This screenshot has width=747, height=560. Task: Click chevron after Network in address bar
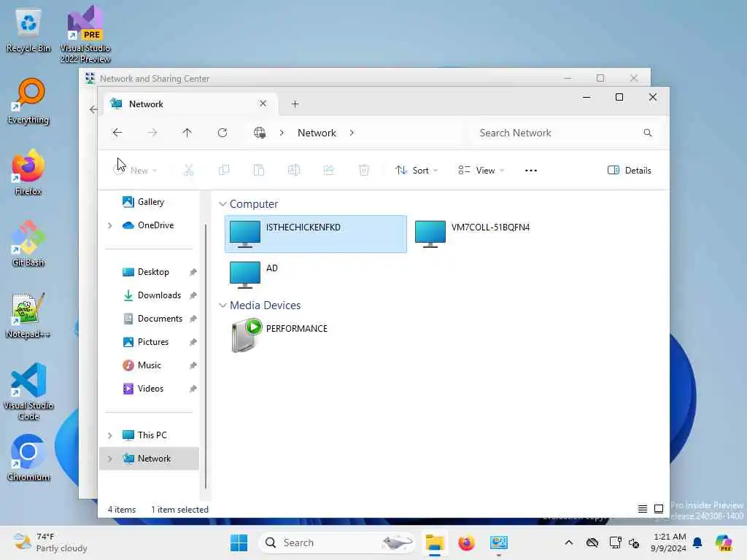click(x=352, y=133)
